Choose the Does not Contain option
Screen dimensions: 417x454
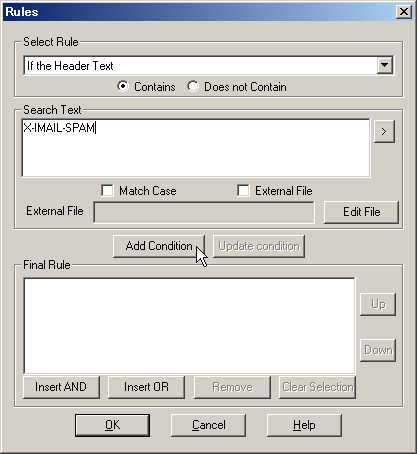193,87
